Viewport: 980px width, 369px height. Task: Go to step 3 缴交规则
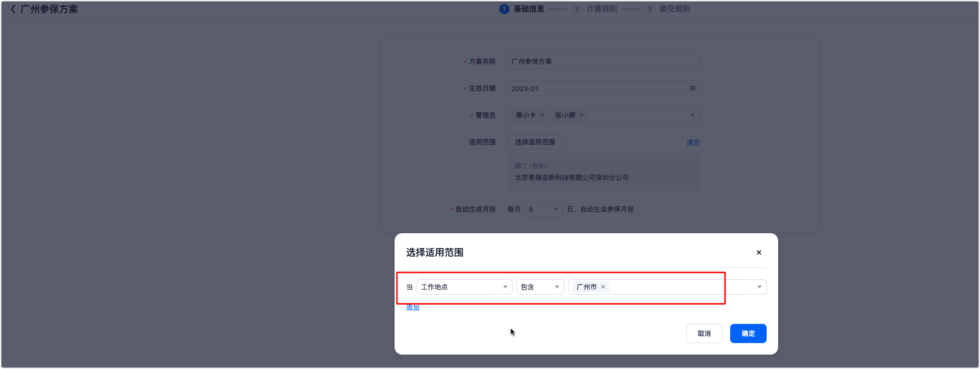(x=668, y=9)
